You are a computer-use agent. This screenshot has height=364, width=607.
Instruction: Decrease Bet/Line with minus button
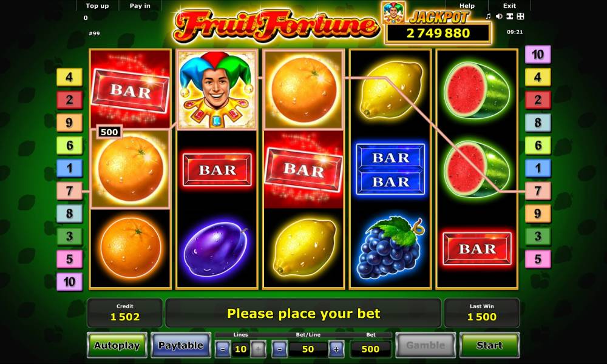coord(279,349)
